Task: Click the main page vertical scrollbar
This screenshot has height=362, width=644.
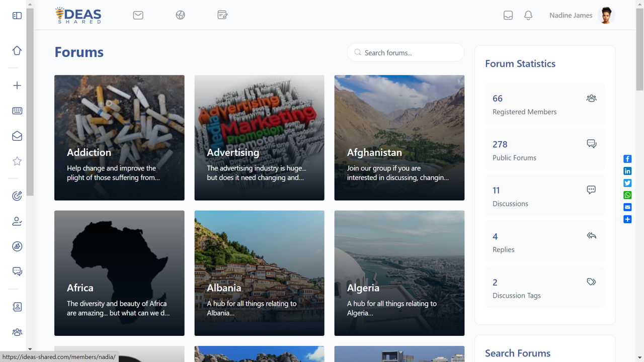Action: 640,49
